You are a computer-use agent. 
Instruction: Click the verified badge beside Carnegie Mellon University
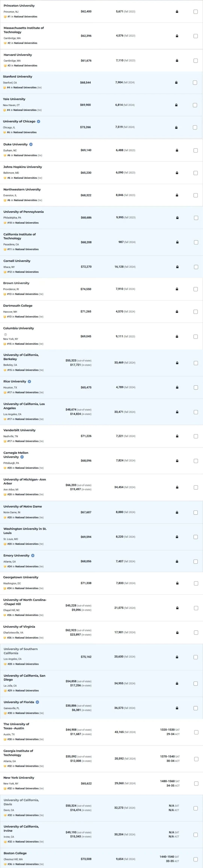pyautogui.click(x=22, y=457)
